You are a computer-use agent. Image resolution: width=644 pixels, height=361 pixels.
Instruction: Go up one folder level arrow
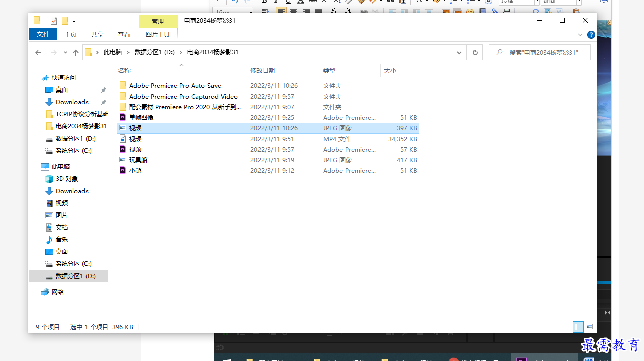click(76, 52)
